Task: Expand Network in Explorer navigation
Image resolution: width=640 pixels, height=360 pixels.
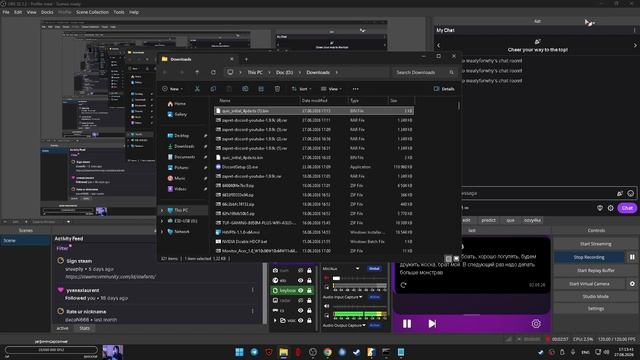Action: click(x=162, y=231)
